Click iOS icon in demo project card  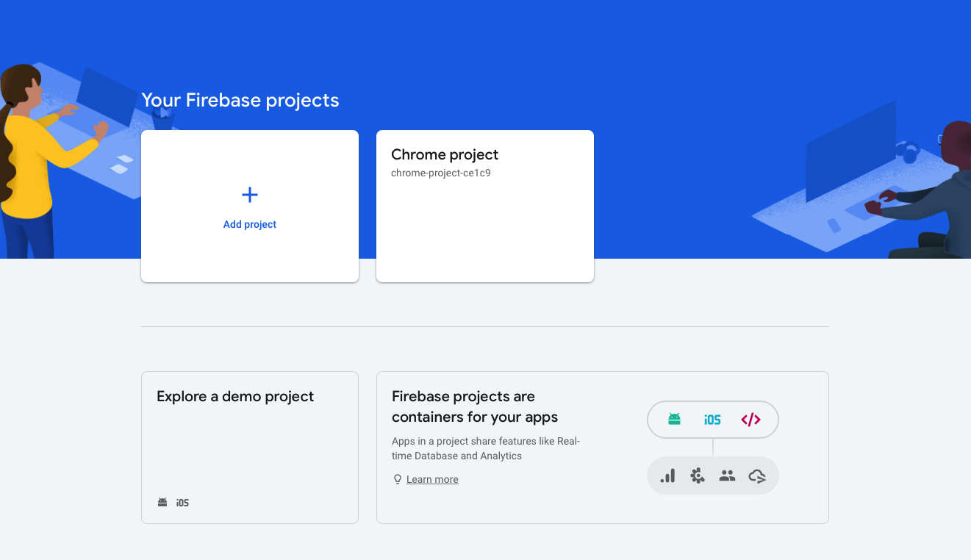pyautogui.click(x=182, y=503)
